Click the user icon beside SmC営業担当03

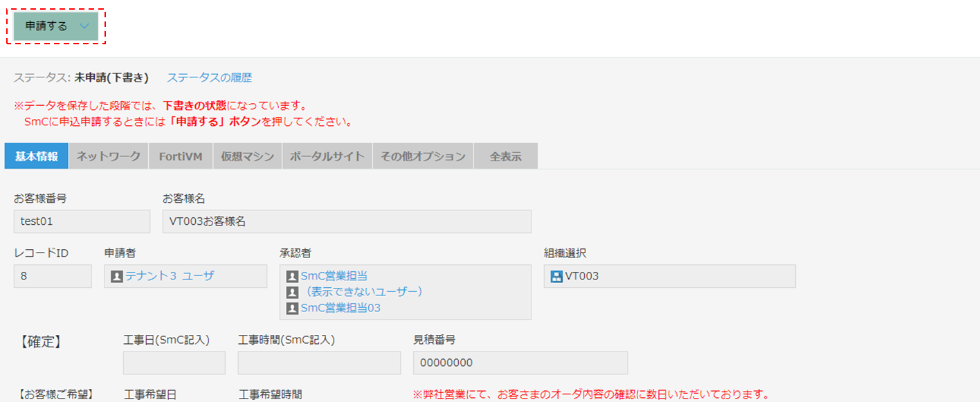tap(292, 308)
